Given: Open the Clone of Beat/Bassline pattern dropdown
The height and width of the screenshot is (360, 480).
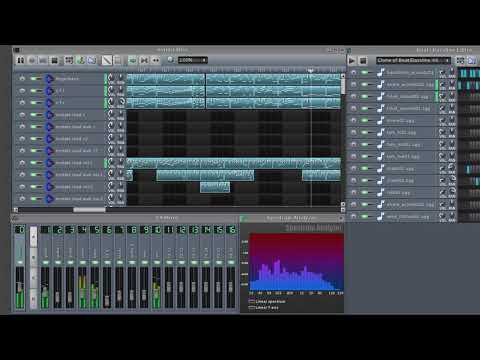Looking at the screenshot, I should pos(413,60).
